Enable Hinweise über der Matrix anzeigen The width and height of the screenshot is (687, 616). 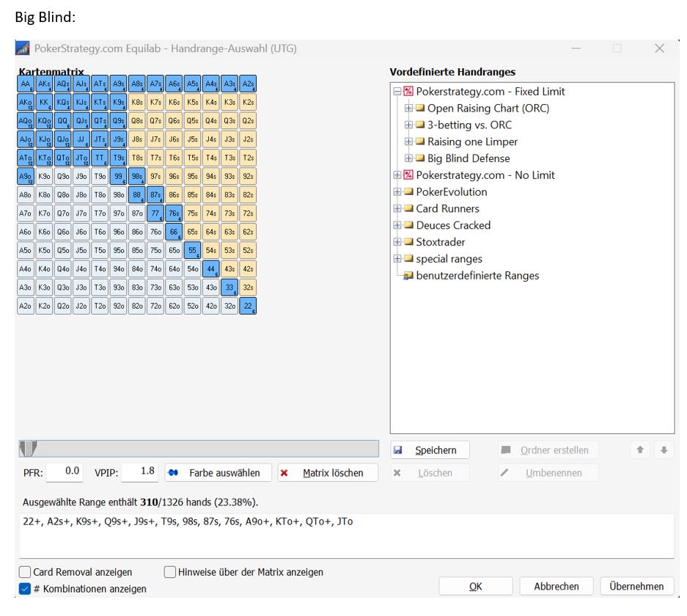coord(169,572)
